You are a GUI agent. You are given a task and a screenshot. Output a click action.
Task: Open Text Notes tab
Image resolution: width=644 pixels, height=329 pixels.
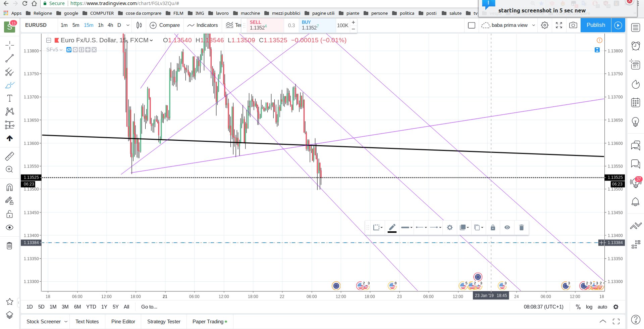[87, 322]
